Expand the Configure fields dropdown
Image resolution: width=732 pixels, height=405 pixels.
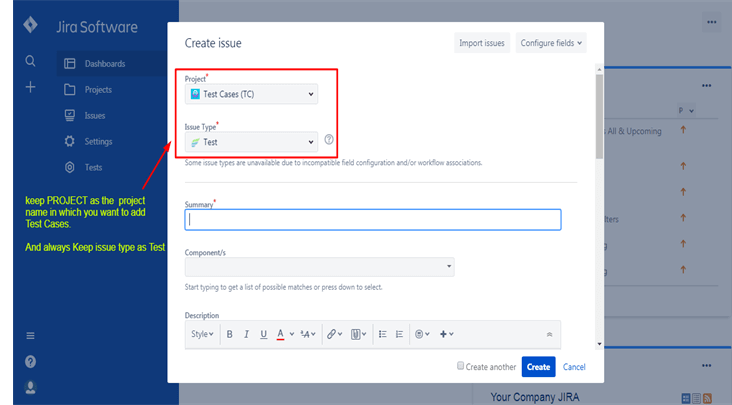pyautogui.click(x=551, y=43)
